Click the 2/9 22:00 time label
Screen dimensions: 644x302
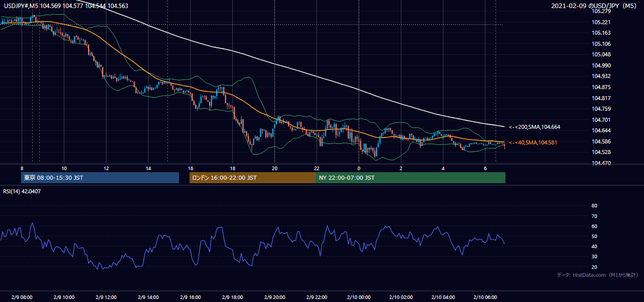[316, 297]
